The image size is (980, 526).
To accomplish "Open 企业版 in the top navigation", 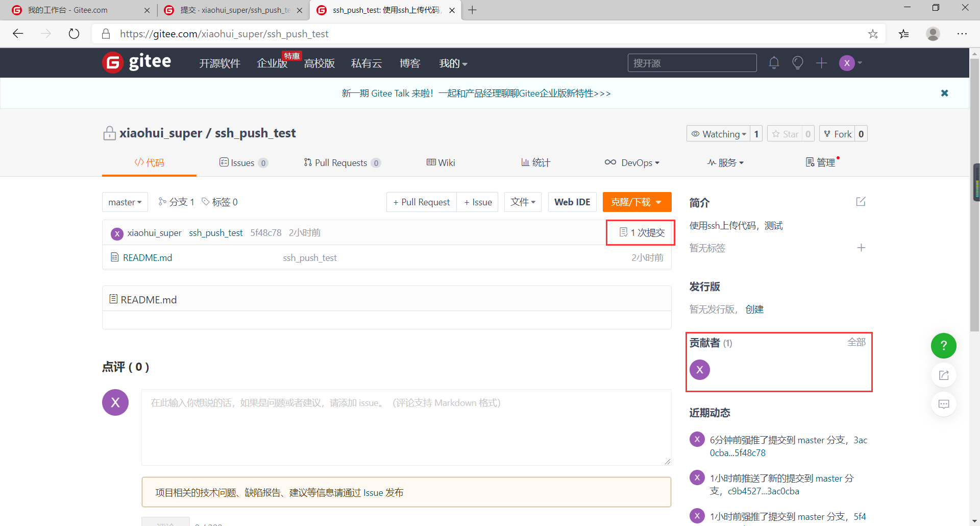I will point(272,63).
